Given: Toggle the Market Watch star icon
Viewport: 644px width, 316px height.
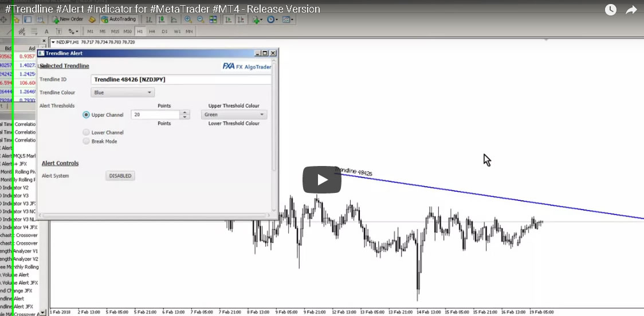Looking at the screenshot, I should click(x=17, y=19).
